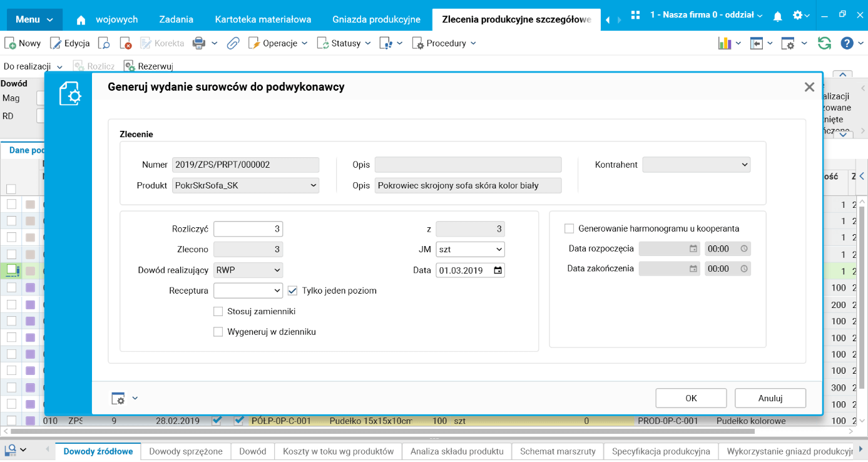Screen dimensions: 868x462
Task: Click the Anuluj button
Action: pyautogui.click(x=770, y=398)
